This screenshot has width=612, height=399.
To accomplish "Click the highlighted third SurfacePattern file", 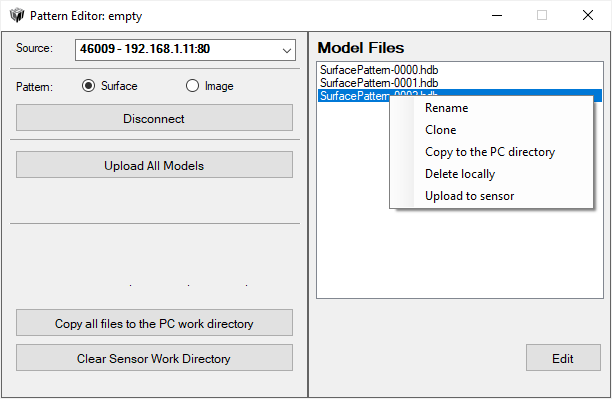I will (353, 96).
